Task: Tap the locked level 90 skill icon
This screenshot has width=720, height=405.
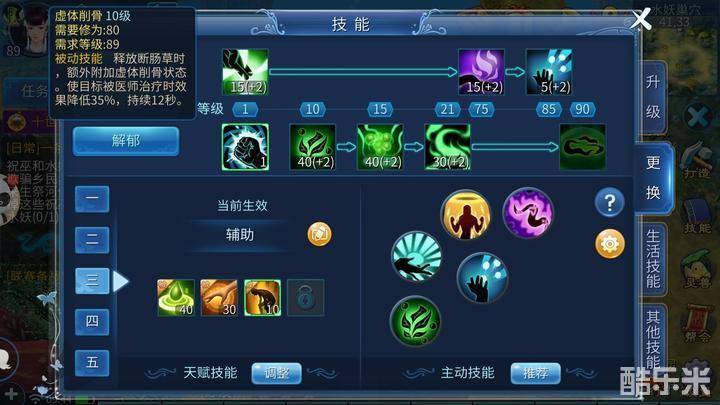Action: (582, 147)
